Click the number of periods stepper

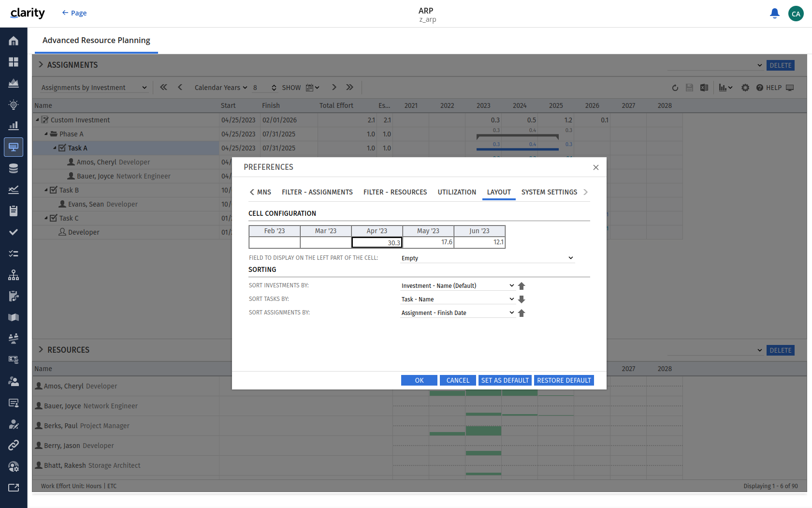274,88
